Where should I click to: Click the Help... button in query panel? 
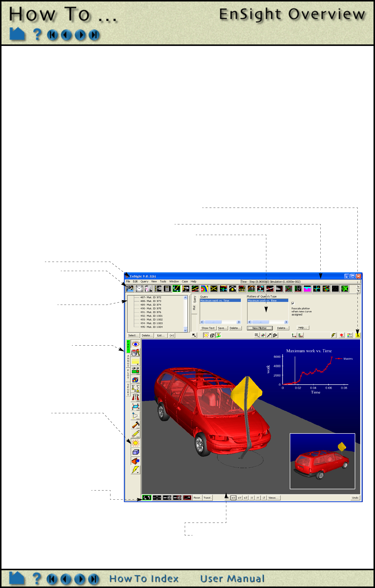pyautogui.click(x=303, y=328)
